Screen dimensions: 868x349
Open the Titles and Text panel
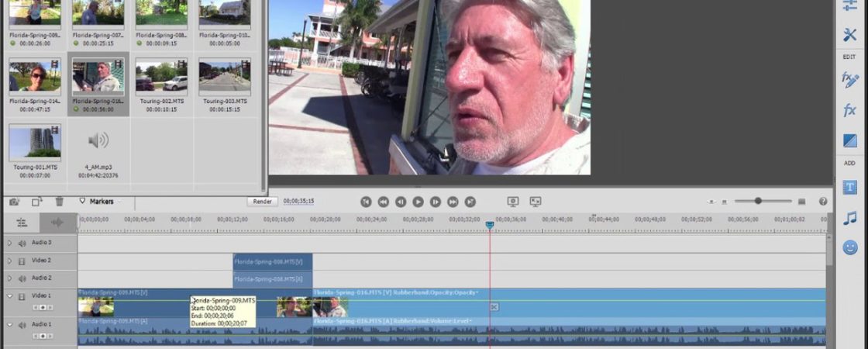(849, 187)
